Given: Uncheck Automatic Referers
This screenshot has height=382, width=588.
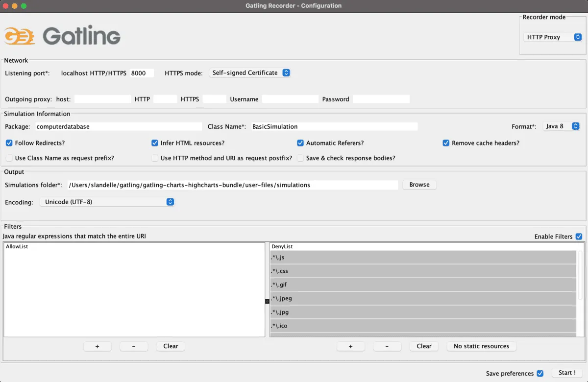Looking at the screenshot, I should tap(300, 143).
